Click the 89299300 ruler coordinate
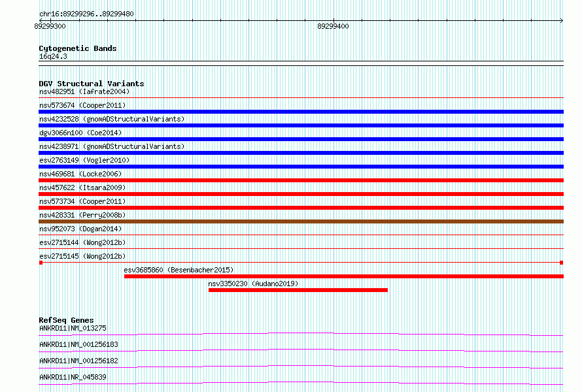 click(x=50, y=26)
